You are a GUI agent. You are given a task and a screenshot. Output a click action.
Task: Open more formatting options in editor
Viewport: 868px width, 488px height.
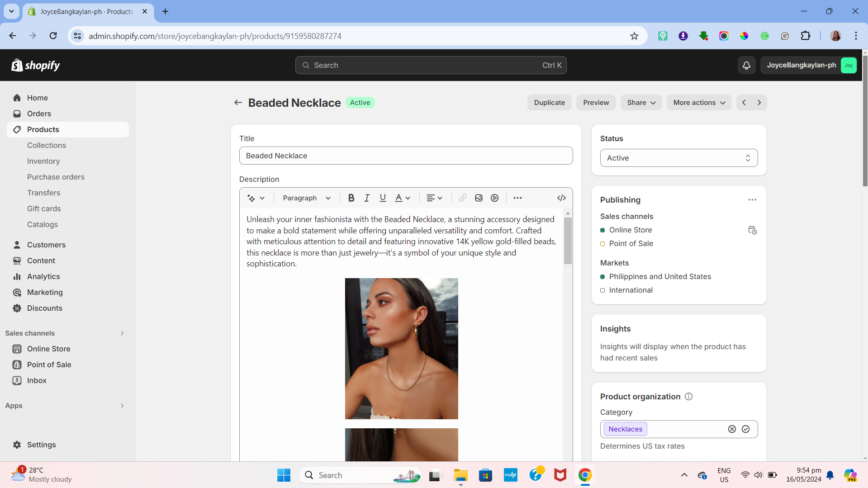click(517, 198)
